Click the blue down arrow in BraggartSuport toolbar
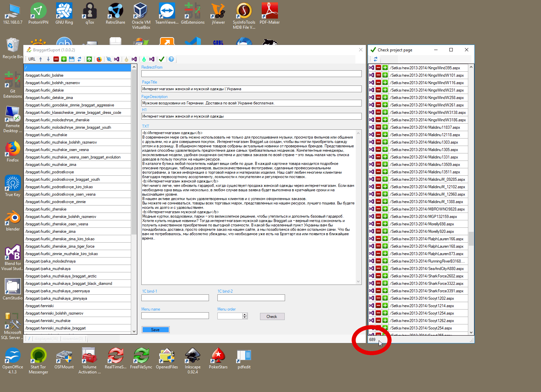 (48, 59)
